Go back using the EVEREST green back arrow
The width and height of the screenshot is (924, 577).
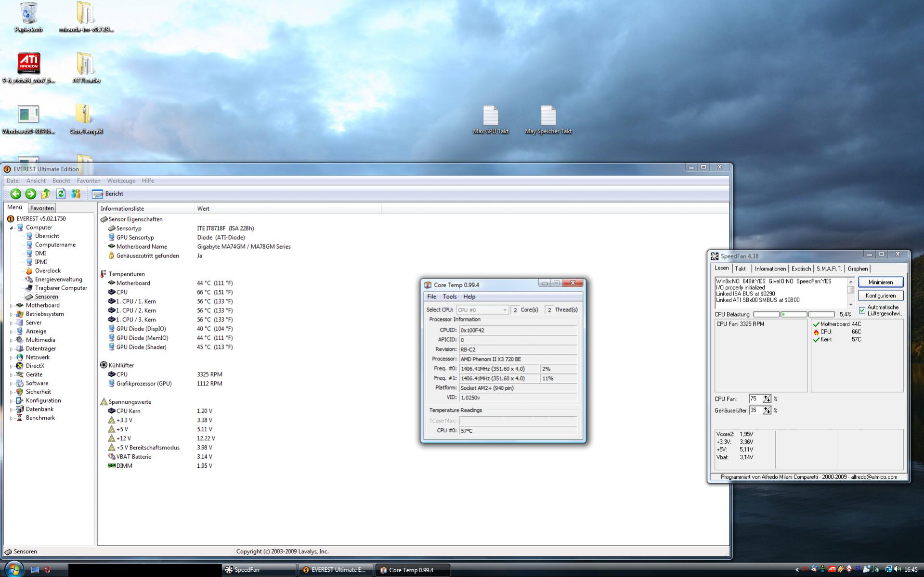point(15,193)
